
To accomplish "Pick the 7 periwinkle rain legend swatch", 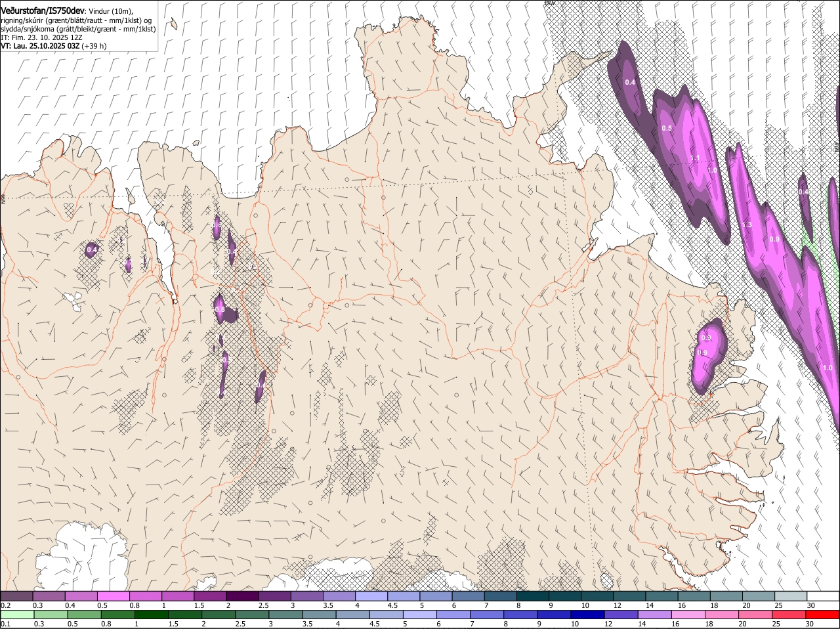I will pos(486,615).
